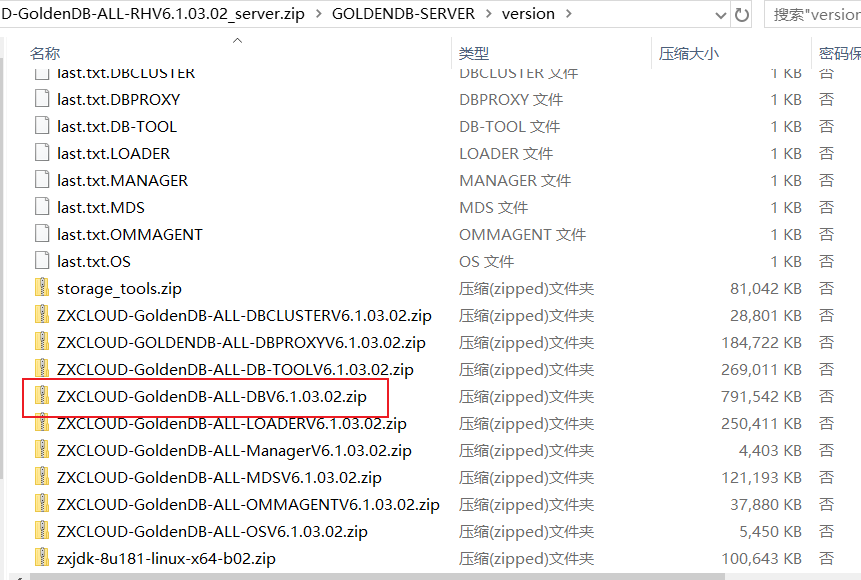The width and height of the screenshot is (861, 580).
Task: Click the "OMMAGENT 文件" type cell
Action: pos(523,235)
